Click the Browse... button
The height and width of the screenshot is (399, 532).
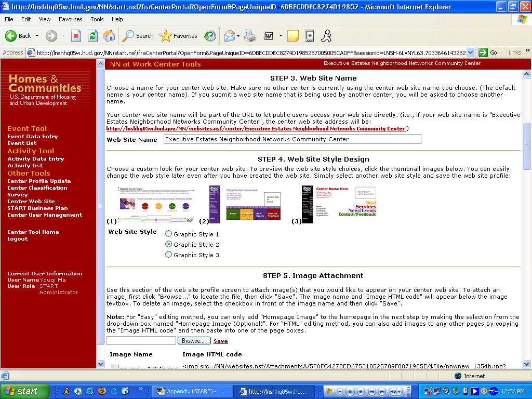(x=194, y=341)
